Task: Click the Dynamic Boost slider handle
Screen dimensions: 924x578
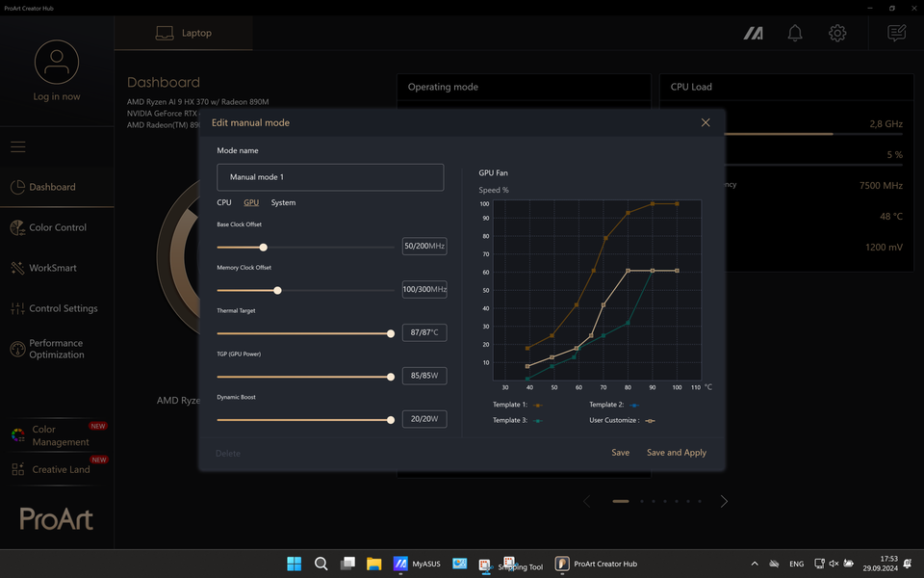Action: click(x=391, y=420)
